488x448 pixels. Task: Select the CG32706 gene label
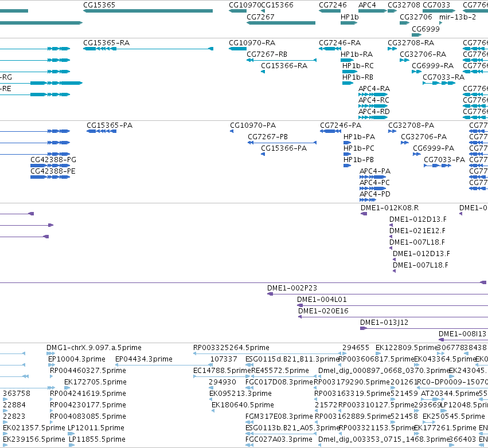pyautogui.click(x=416, y=17)
